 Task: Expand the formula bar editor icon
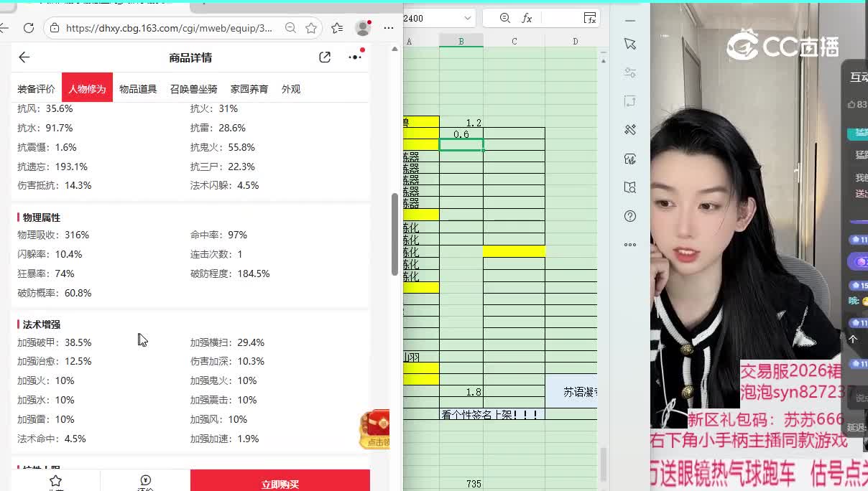590,18
